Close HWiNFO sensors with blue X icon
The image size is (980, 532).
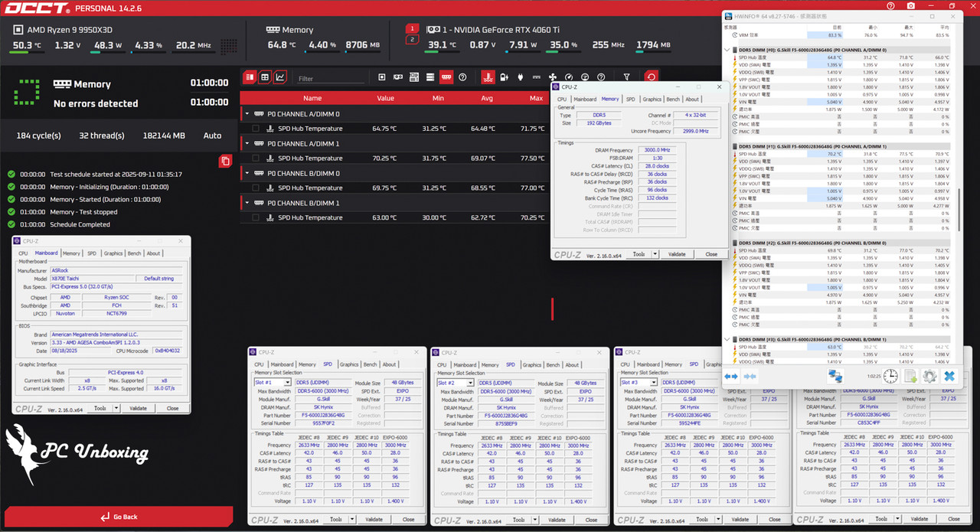[949, 377]
